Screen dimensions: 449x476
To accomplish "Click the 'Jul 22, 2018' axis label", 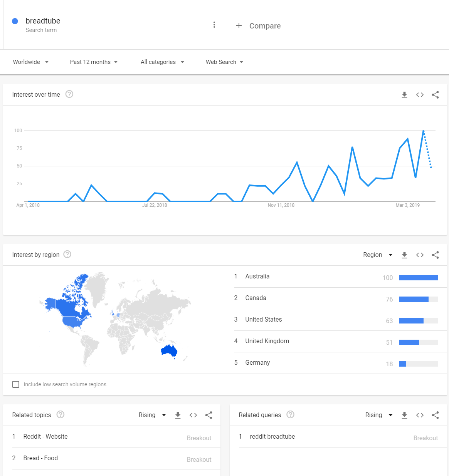I will click(155, 205).
